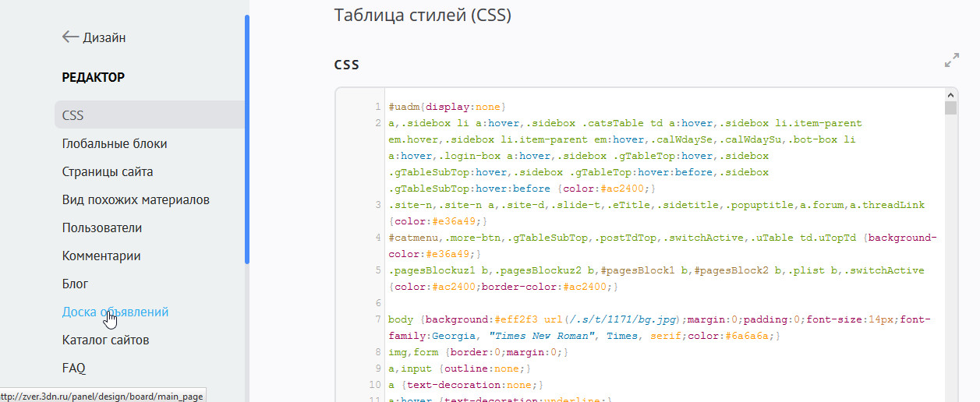980x402 pixels.
Task: Open FAQ design section
Action: point(74,368)
